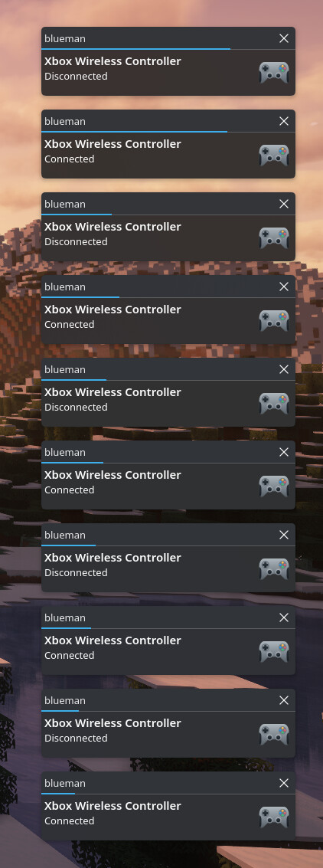The height and width of the screenshot is (868, 323).
Task: Click the controller icon in the sixth notification
Action: click(274, 486)
